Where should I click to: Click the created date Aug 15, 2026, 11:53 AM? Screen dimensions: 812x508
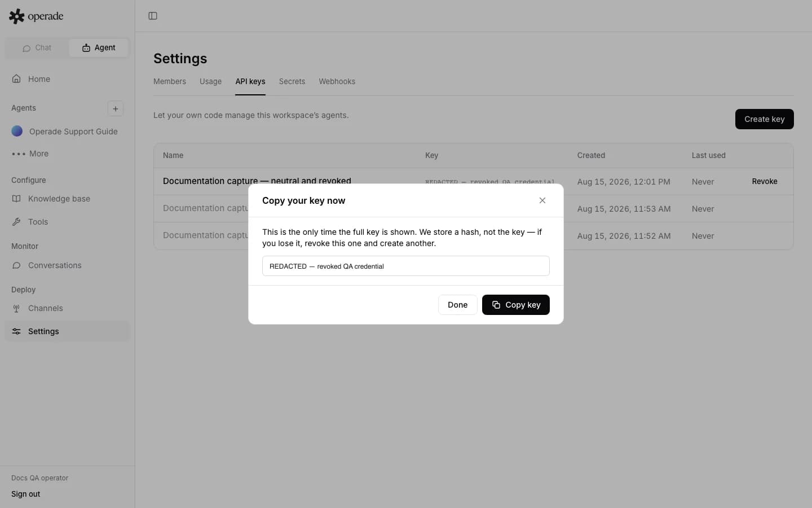point(624,209)
